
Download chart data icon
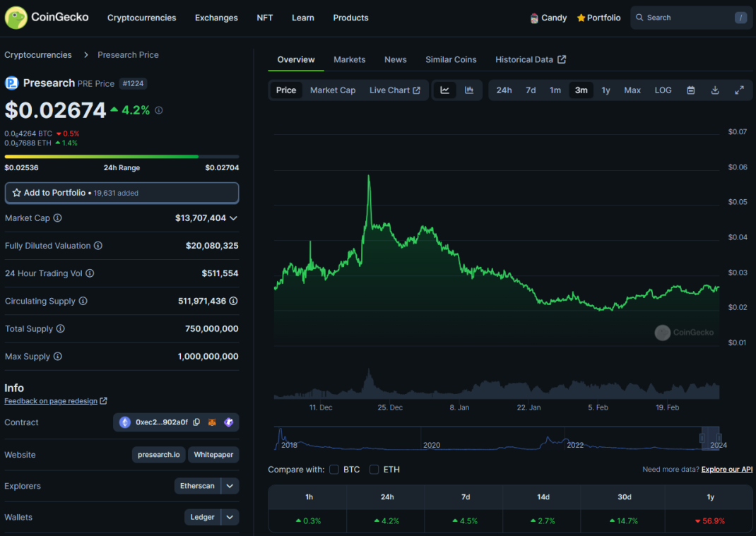[715, 90]
